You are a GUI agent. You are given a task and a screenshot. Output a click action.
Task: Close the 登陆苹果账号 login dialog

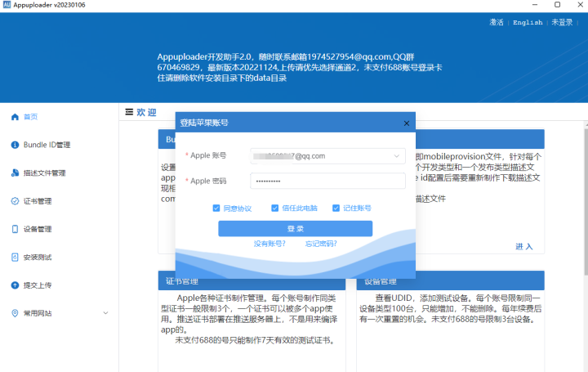[x=407, y=123]
